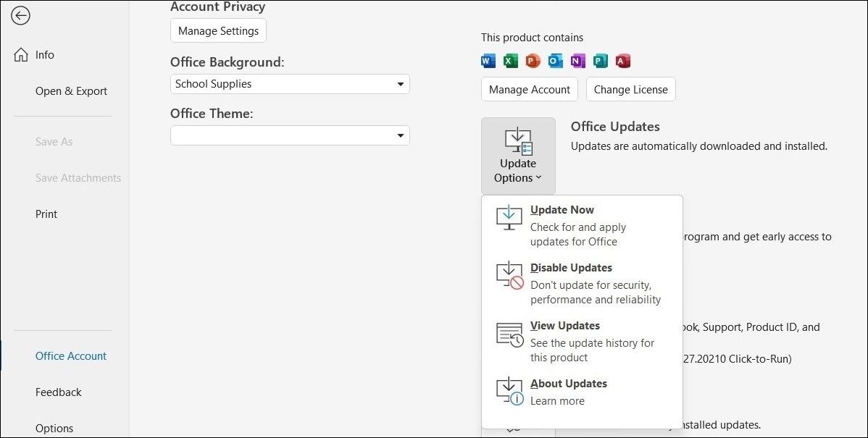This screenshot has width=868, height=438.
Task: Open OneNote using its purple icon
Action: tap(577, 61)
